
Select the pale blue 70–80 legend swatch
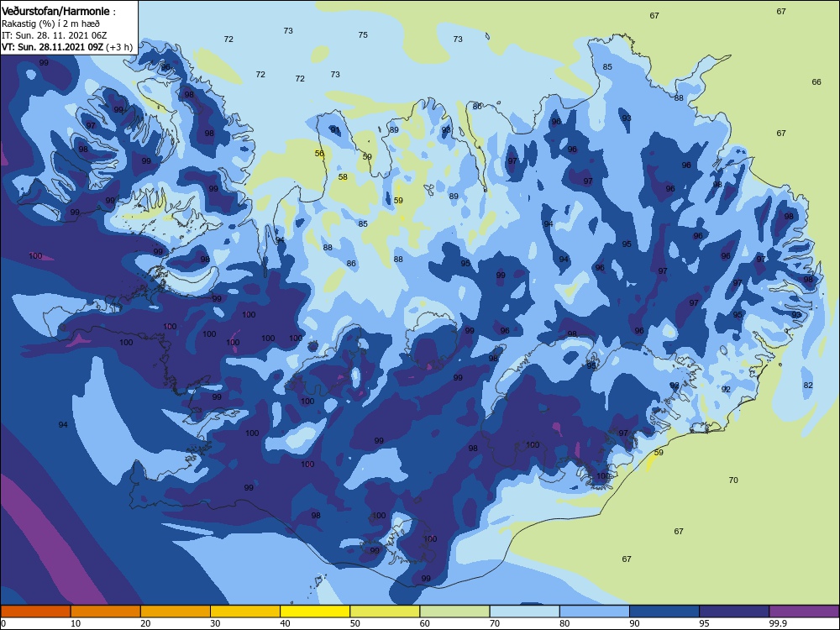tap(524, 612)
